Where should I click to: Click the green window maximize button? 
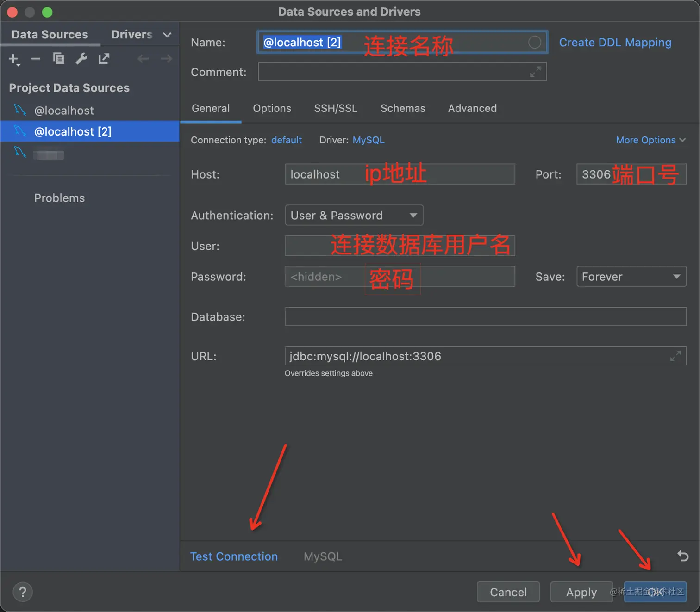[47, 12]
